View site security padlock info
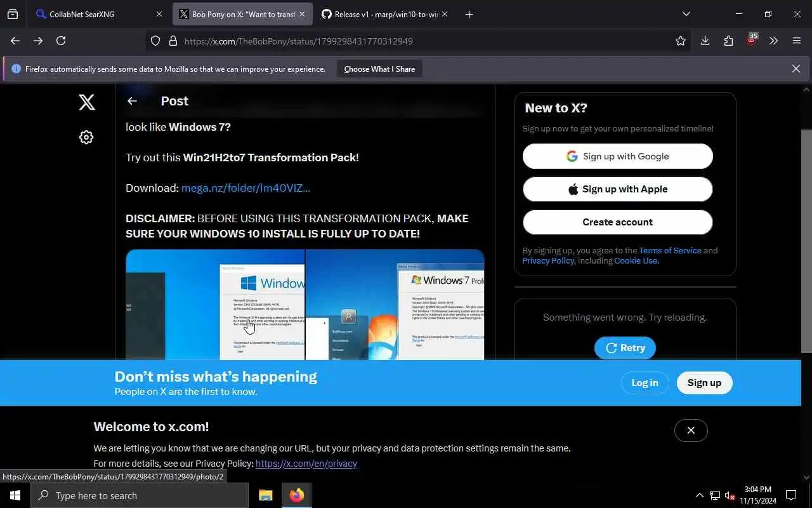Image resolution: width=812 pixels, height=508 pixels. (173, 41)
